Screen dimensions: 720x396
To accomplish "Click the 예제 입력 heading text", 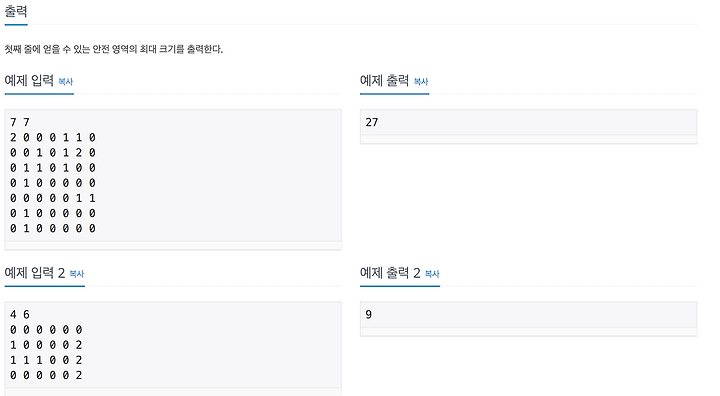I will tap(29, 81).
